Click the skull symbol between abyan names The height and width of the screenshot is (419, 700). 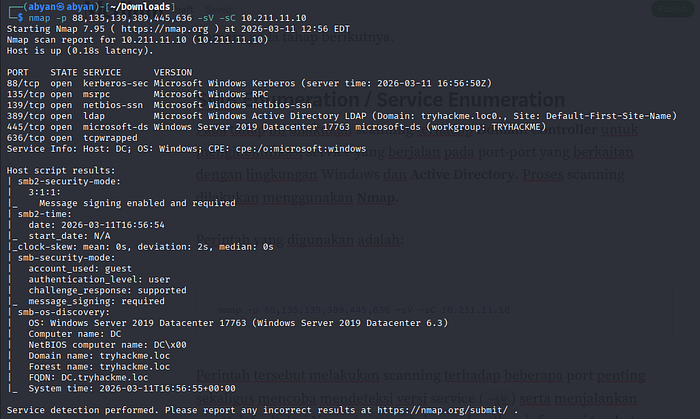pyautogui.click(x=61, y=7)
